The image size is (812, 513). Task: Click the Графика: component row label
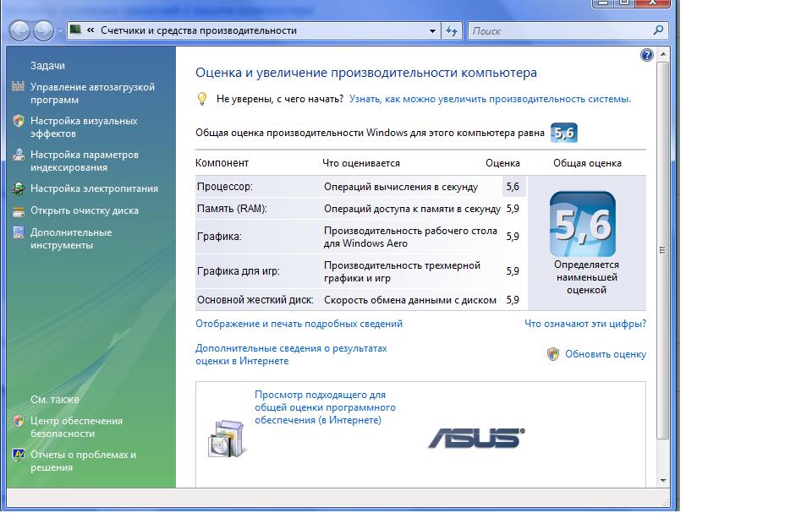(x=219, y=237)
